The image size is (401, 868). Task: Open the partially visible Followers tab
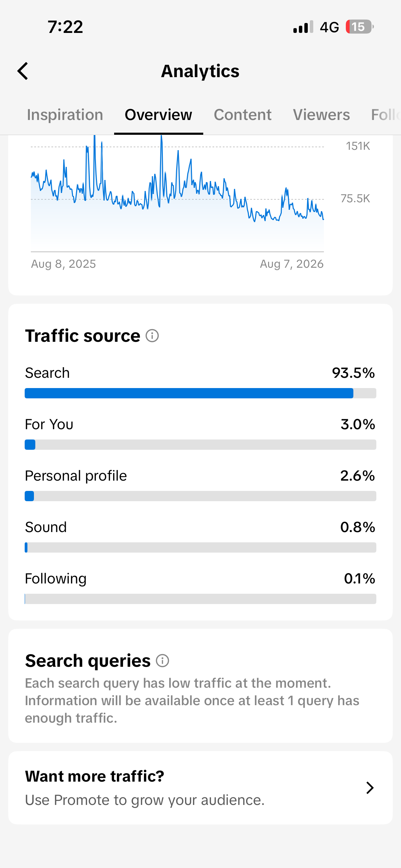point(386,115)
